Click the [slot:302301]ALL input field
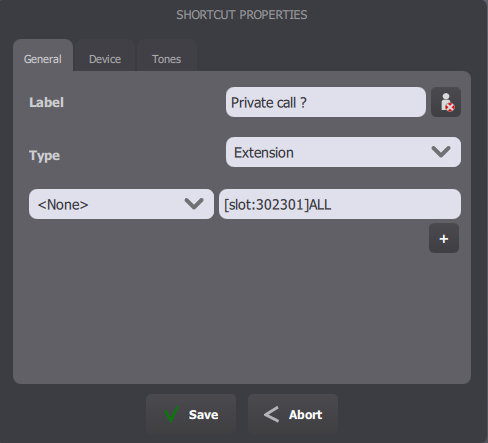488x443 pixels. coord(340,204)
